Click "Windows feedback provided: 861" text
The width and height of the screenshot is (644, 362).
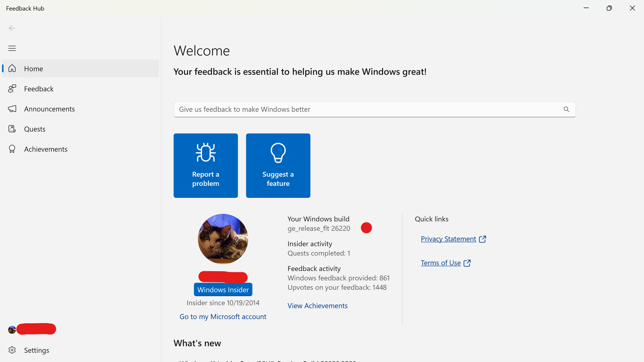point(338,278)
